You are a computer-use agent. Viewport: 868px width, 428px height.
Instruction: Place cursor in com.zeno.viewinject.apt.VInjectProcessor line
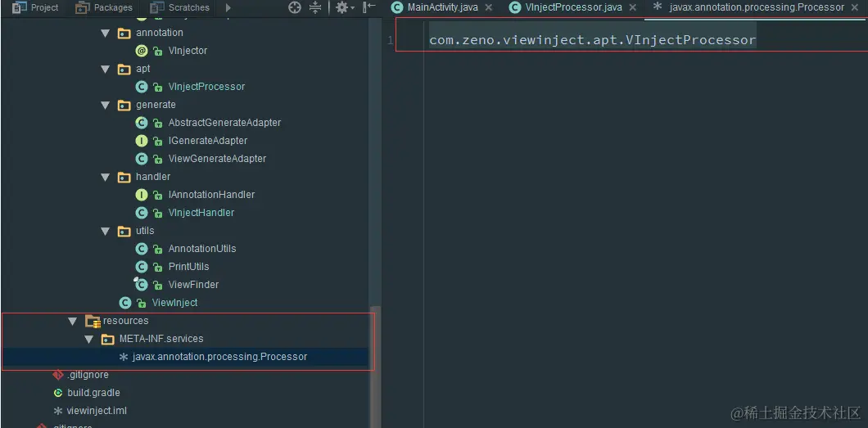[592, 40]
